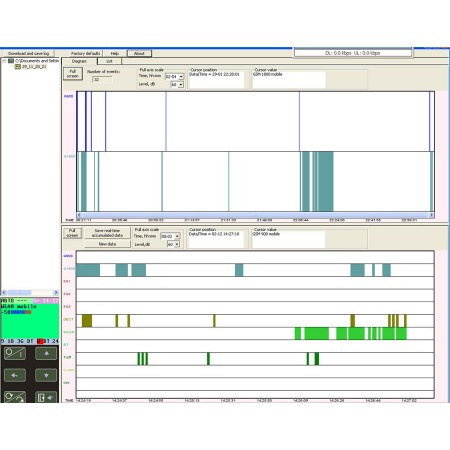
Task: Click file tree scrollbar right arrow
Action: click(x=56, y=292)
